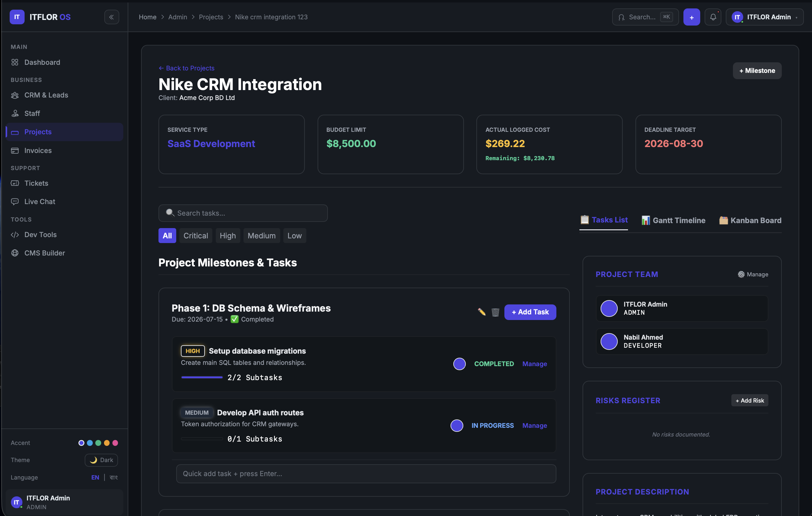Viewport: 812px width, 516px height.
Task: Go Back to Projects link
Action: (x=186, y=68)
